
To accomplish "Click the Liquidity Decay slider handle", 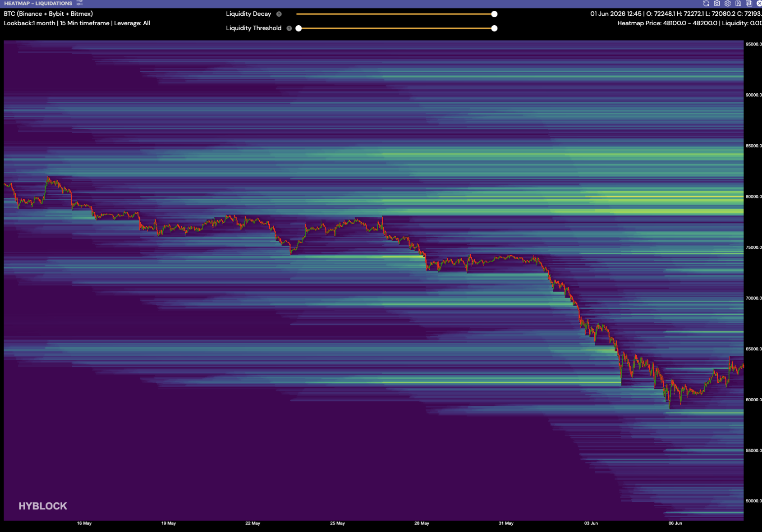I will 495,14.
